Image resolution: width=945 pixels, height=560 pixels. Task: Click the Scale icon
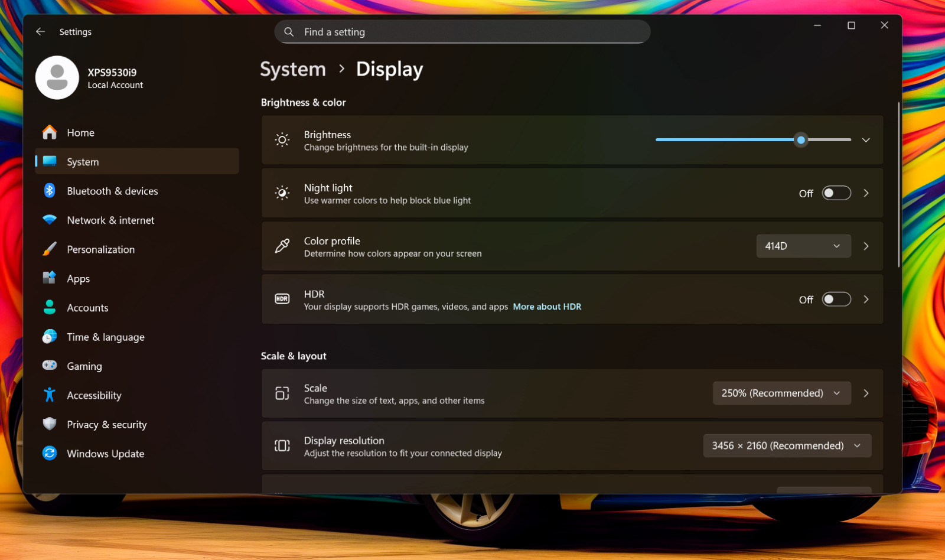(282, 393)
